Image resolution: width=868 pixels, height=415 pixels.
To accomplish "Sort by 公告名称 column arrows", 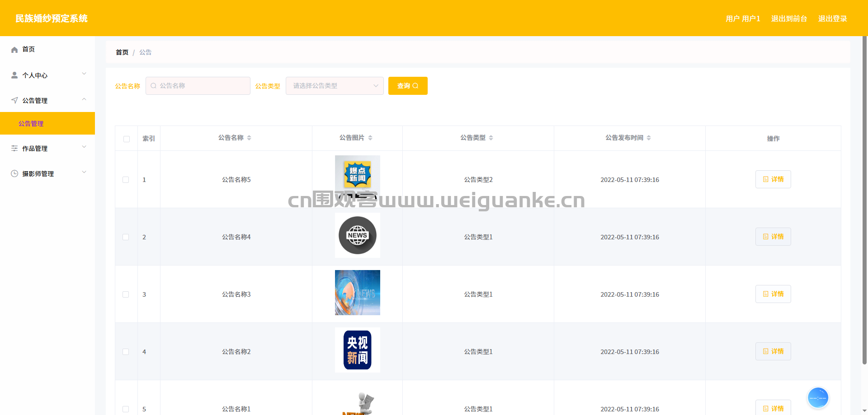I will click(249, 138).
